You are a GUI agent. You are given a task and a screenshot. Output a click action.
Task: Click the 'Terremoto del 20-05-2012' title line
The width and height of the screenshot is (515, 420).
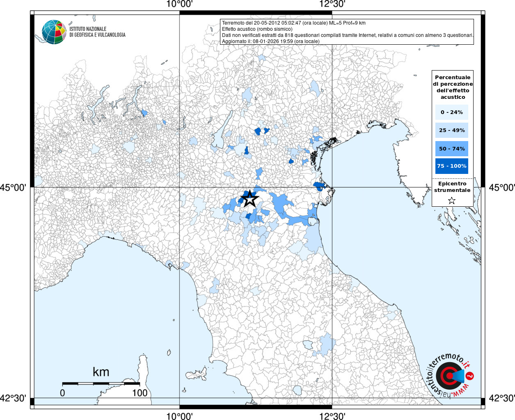294,23
